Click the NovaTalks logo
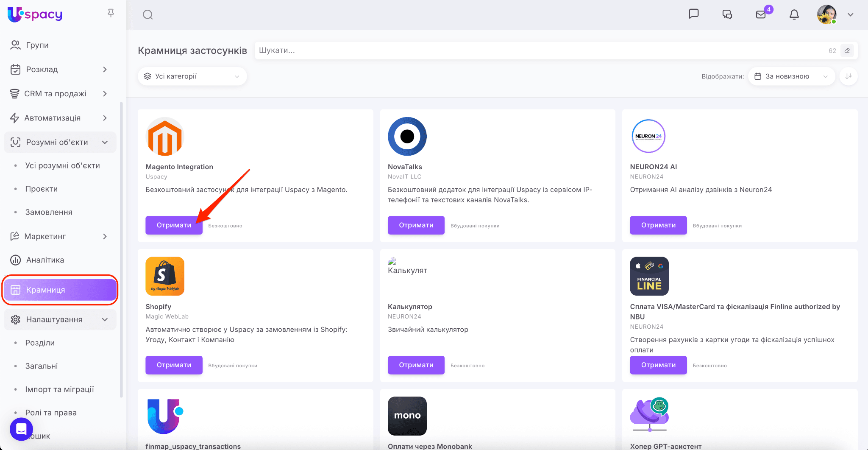Viewport: 868px width, 450px height. [x=407, y=137]
